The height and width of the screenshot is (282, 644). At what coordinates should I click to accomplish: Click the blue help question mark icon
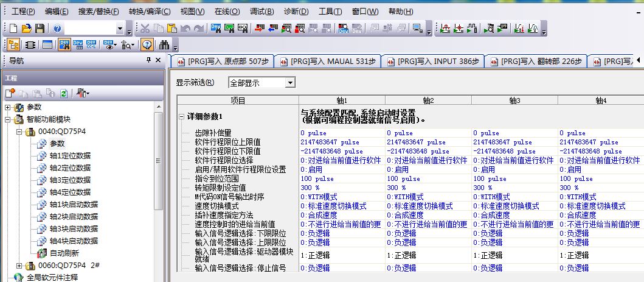point(57,28)
